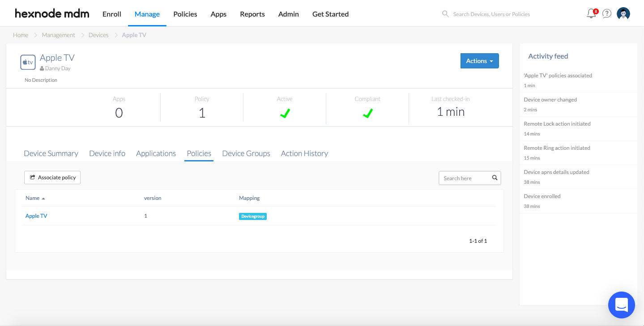Open the Admin menu
Image resolution: width=644 pixels, height=326 pixels.
click(289, 14)
